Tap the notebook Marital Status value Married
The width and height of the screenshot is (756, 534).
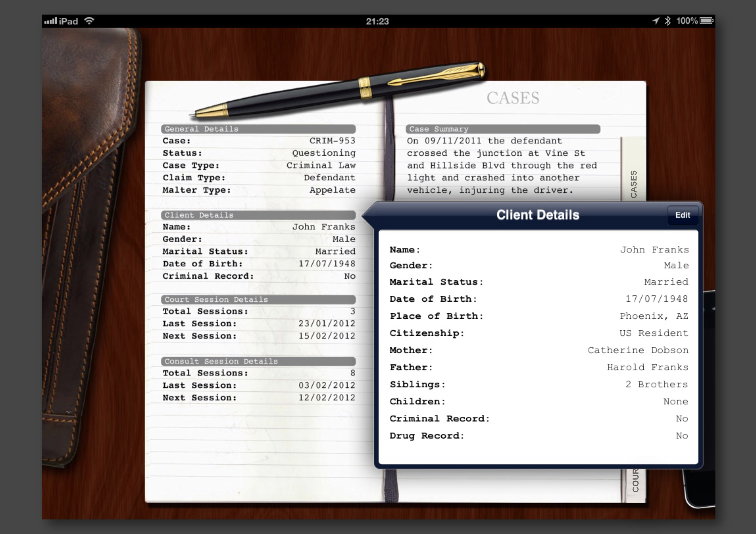click(x=335, y=251)
